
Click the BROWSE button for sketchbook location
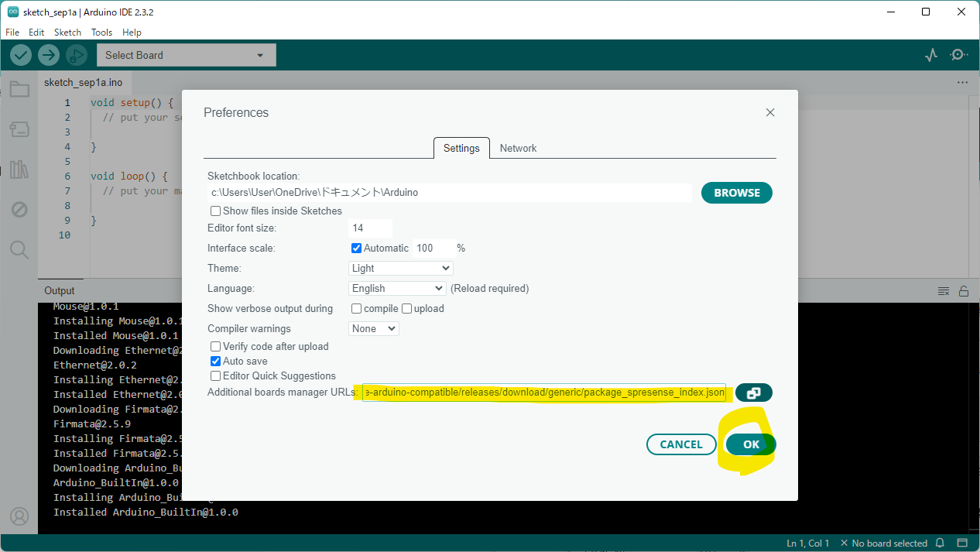736,193
